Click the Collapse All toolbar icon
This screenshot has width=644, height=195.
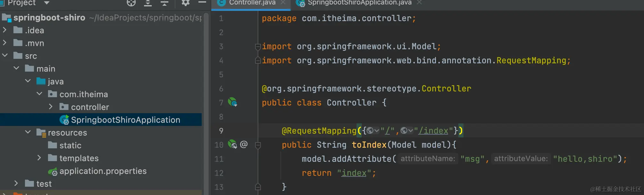pyautogui.click(x=165, y=3)
